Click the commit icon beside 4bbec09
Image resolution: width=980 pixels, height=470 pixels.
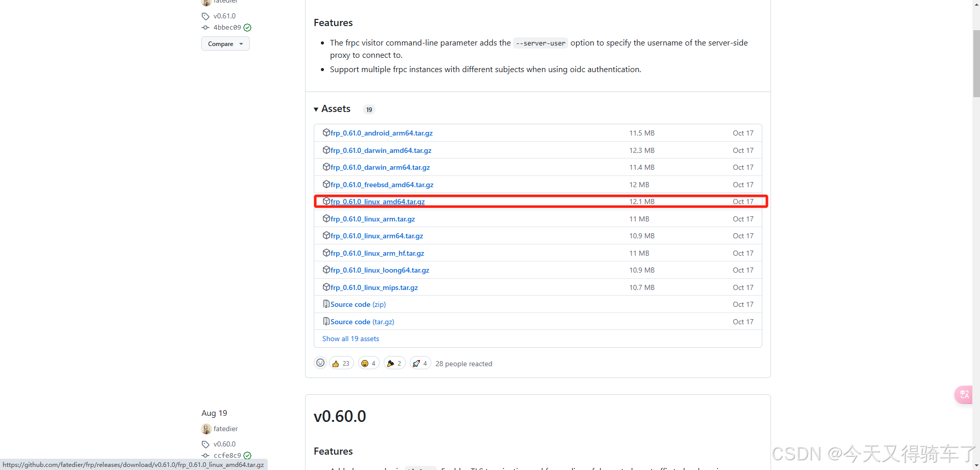205,28
